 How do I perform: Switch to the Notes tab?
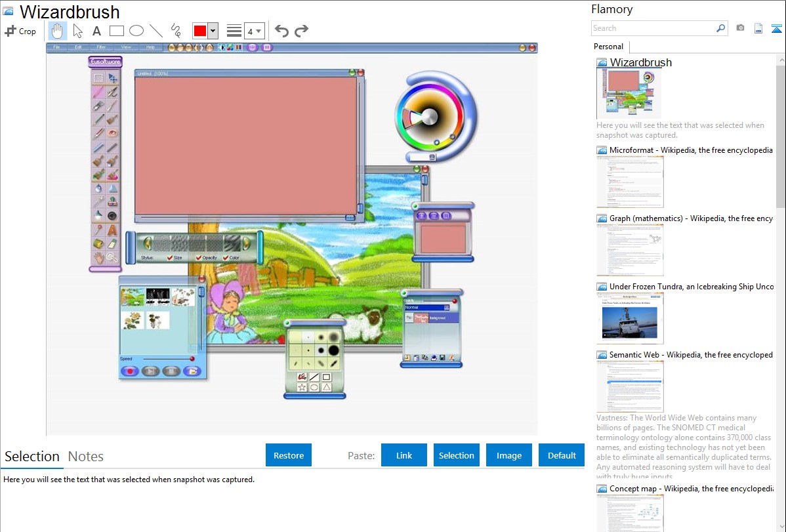click(x=85, y=457)
